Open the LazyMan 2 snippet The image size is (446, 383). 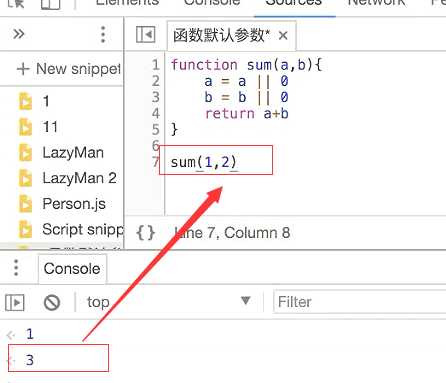point(68,178)
